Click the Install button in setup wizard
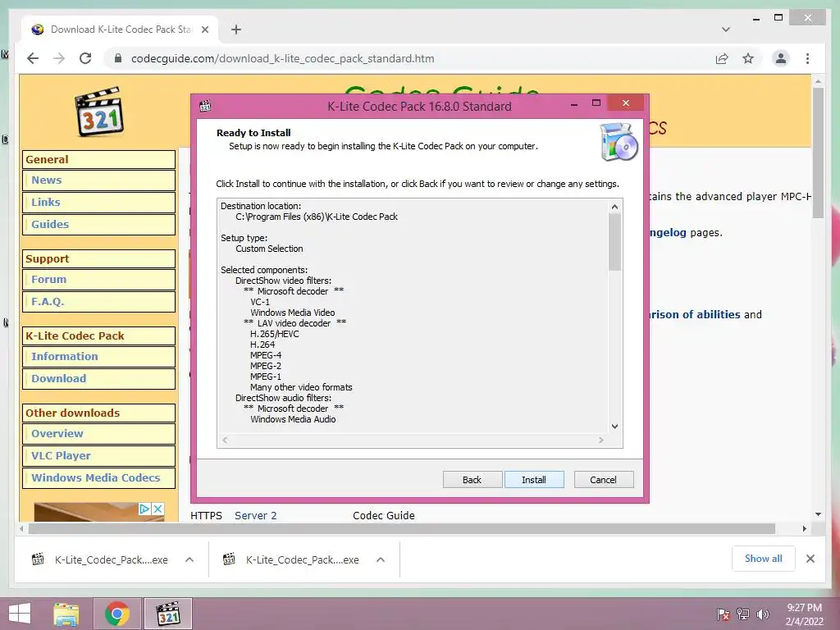 533,479
